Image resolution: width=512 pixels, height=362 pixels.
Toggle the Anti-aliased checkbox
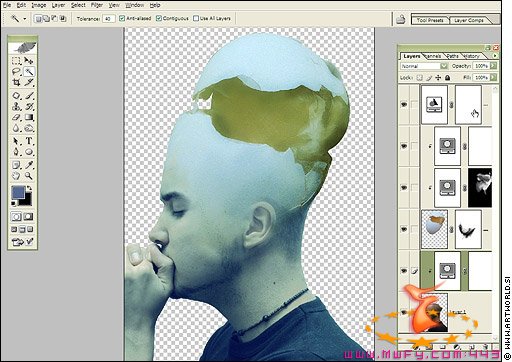click(122, 18)
